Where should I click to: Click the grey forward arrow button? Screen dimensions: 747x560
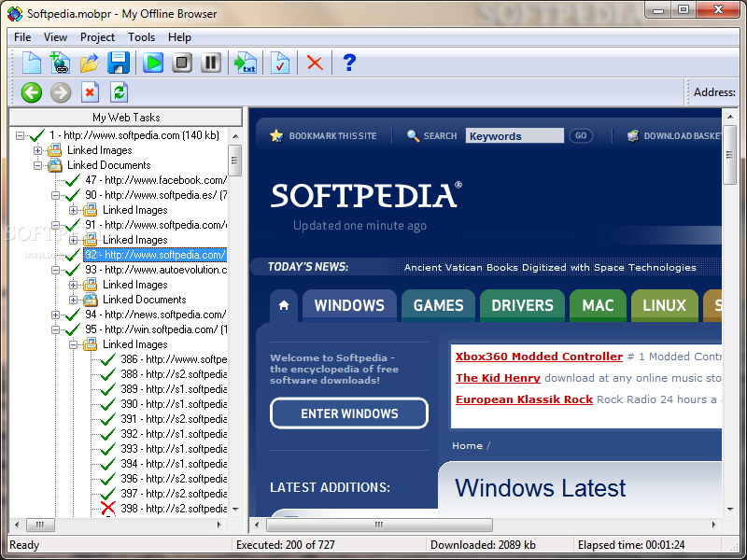point(61,92)
